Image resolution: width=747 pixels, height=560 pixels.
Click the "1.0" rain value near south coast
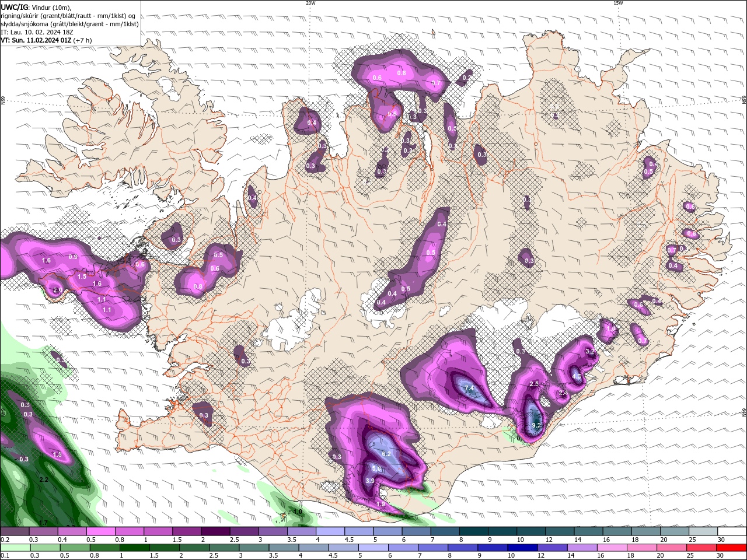click(x=298, y=512)
